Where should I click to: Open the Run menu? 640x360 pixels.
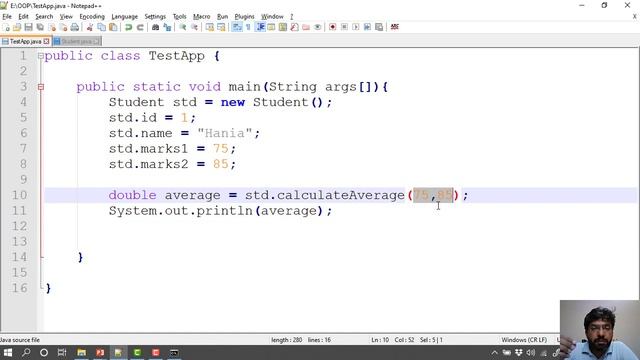(x=222, y=17)
